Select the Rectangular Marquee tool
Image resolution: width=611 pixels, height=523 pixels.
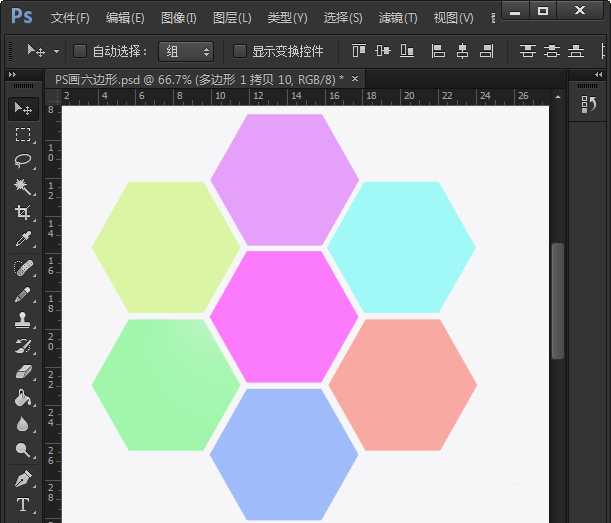tap(22, 134)
